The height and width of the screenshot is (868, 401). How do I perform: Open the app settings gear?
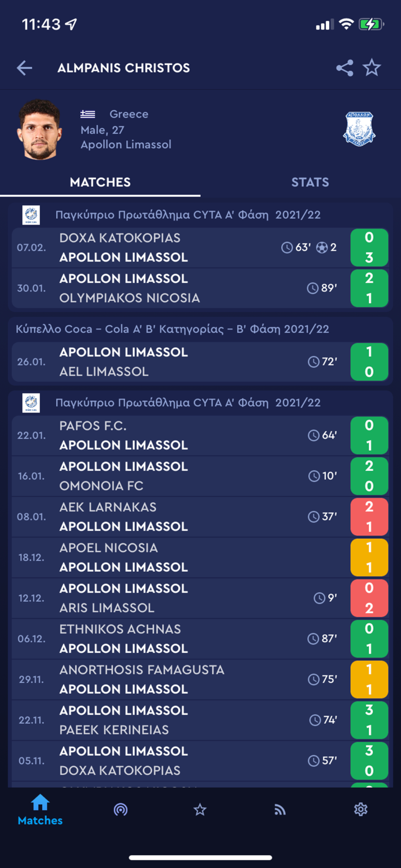tap(360, 810)
